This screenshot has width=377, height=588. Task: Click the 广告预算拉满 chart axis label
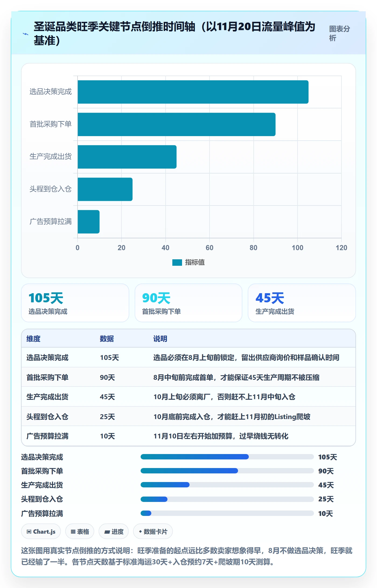[x=51, y=222]
